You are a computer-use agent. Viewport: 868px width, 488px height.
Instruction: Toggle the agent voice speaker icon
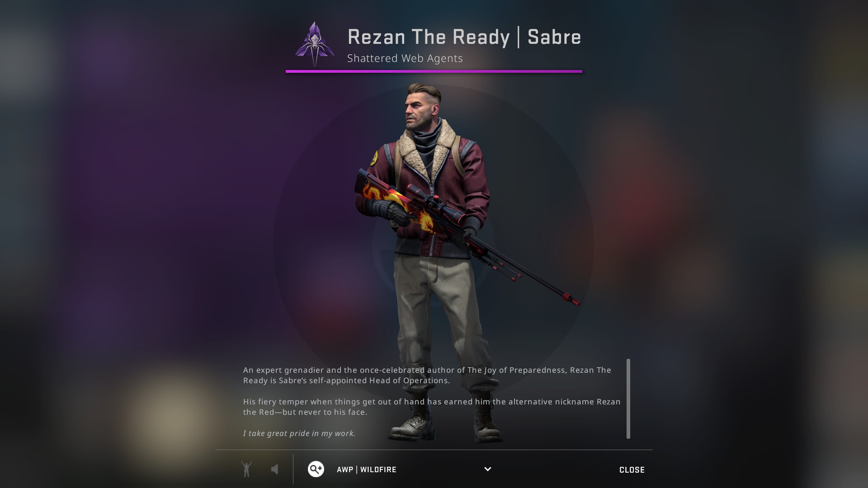[274, 469]
